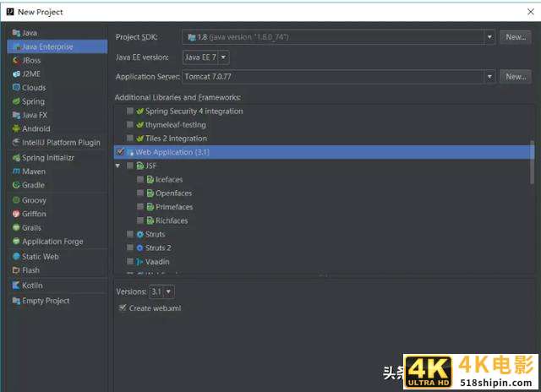
Task: Uncheck the Web Application (3.1) checkbox
Action: click(120, 151)
